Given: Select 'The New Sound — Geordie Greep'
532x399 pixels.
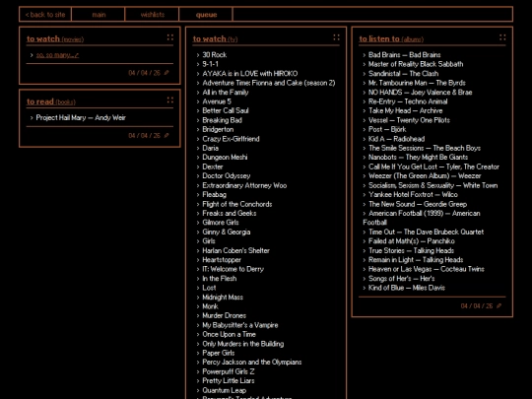Looking at the screenshot, I should [x=418, y=204].
